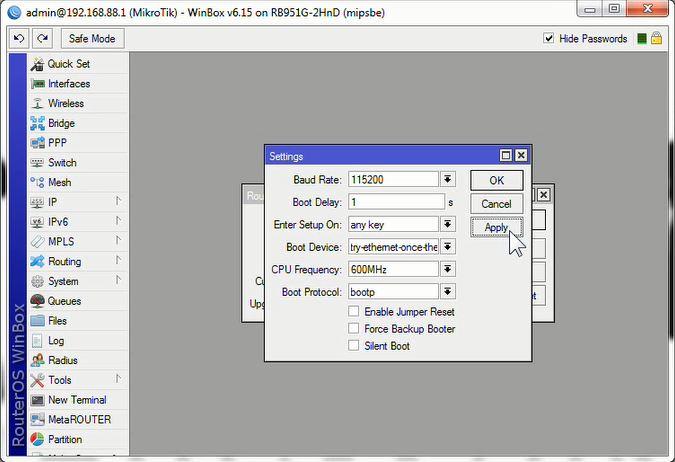Click the Mesh nodes icon
The height and width of the screenshot is (462, 675).
click(x=37, y=182)
